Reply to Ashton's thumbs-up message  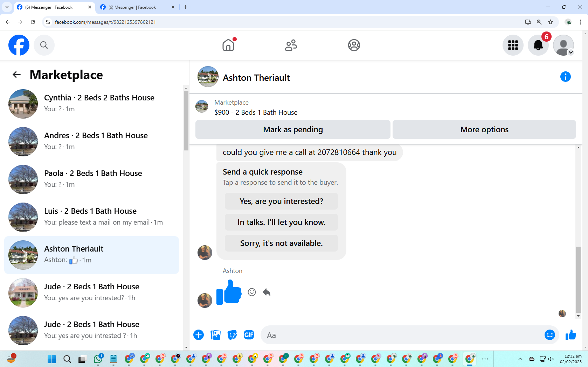tap(267, 292)
